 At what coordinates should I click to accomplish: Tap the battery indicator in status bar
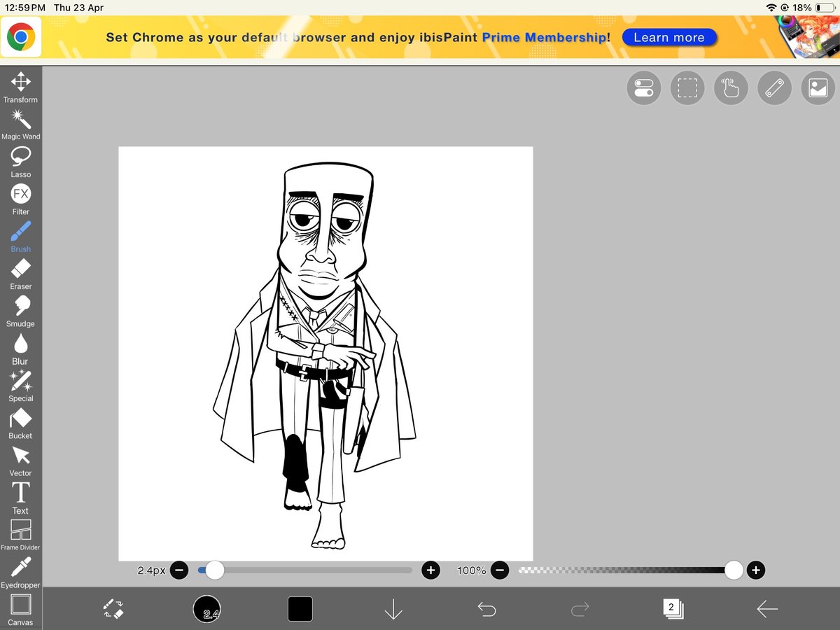coord(825,7)
